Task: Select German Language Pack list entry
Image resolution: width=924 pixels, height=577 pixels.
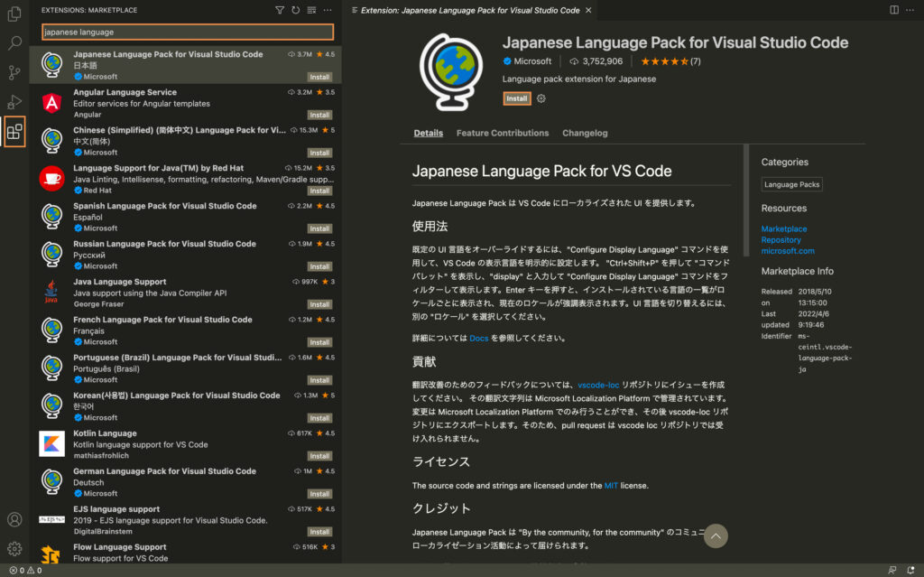Action: pos(186,482)
